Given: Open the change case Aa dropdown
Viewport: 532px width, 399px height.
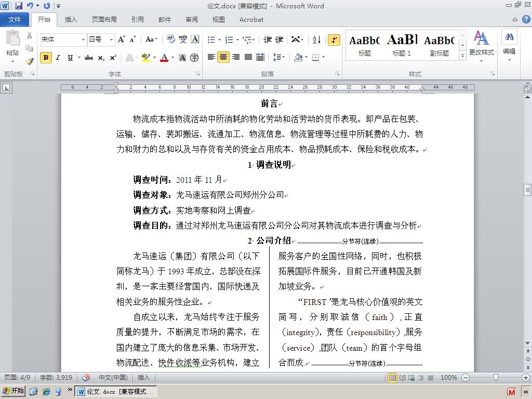Looking at the screenshot, I should [151, 39].
